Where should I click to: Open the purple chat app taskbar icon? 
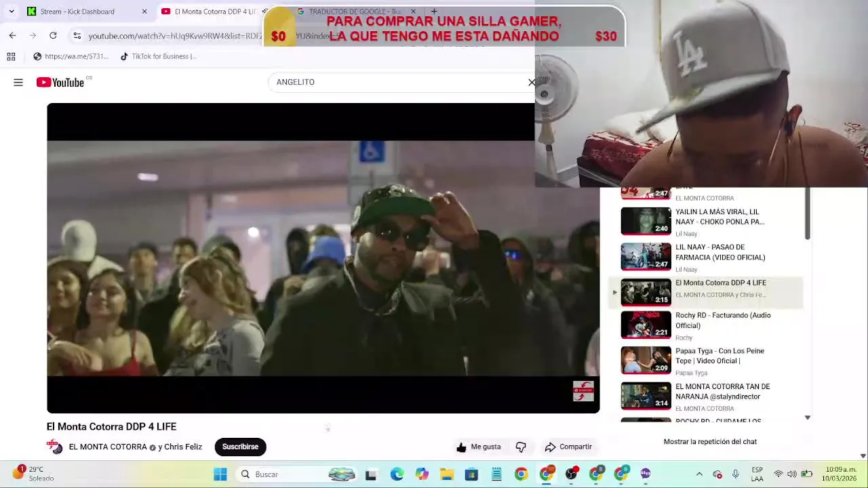[646, 474]
